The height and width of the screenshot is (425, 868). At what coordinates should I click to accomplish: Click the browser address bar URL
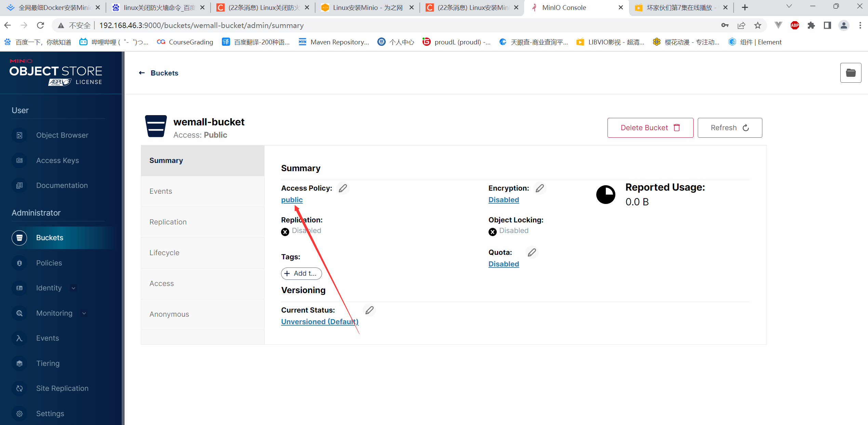[x=202, y=25]
